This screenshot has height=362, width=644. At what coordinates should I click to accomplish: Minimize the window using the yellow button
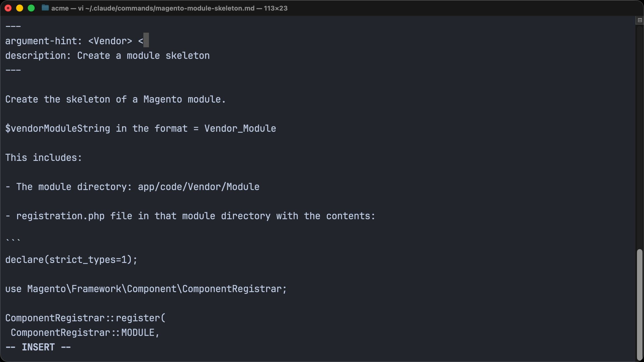click(x=19, y=8)
